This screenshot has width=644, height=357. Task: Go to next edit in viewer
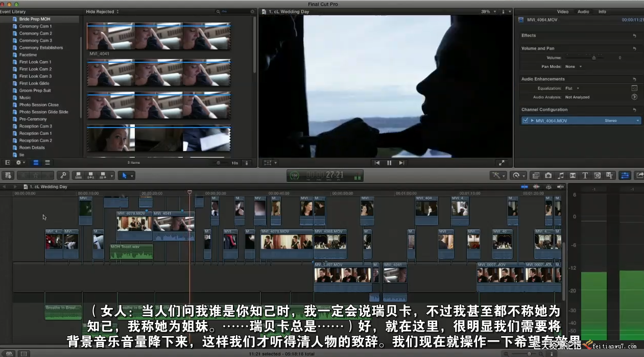click(x=401, y=163)
